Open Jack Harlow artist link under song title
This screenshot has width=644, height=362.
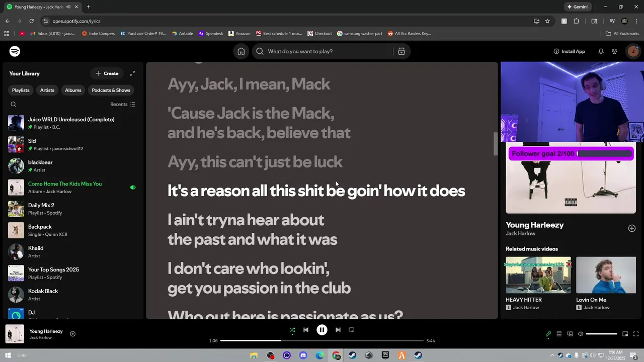pos(521,234)
